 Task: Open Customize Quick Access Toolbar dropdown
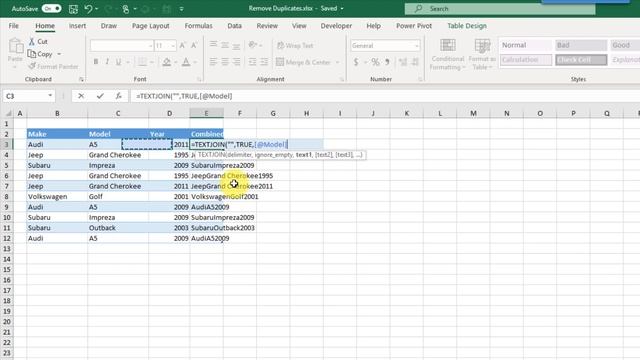click(181, 9)
